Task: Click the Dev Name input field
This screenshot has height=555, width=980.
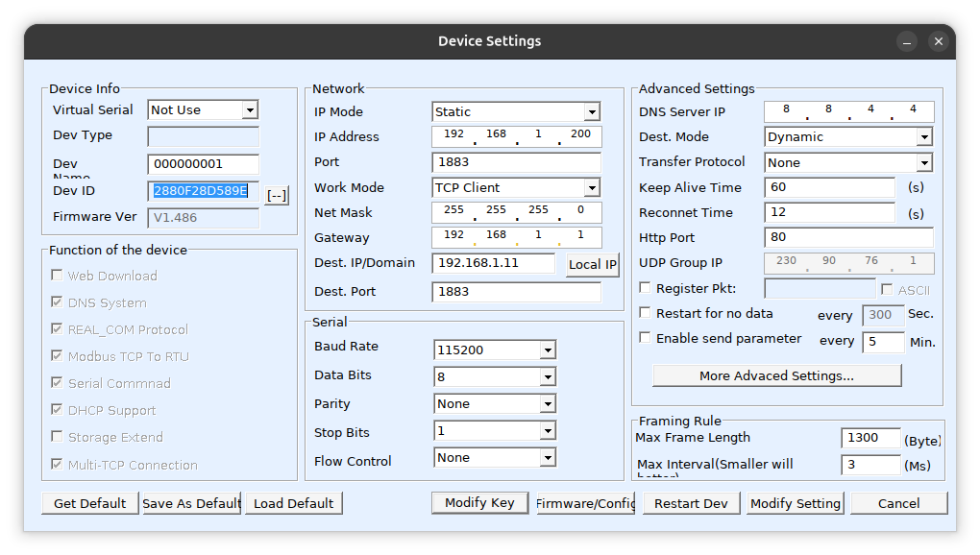Action: [x=203, y=164]
